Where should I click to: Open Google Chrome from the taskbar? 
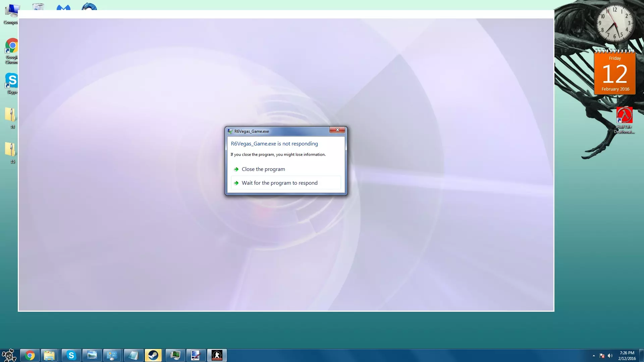point(30,355)
